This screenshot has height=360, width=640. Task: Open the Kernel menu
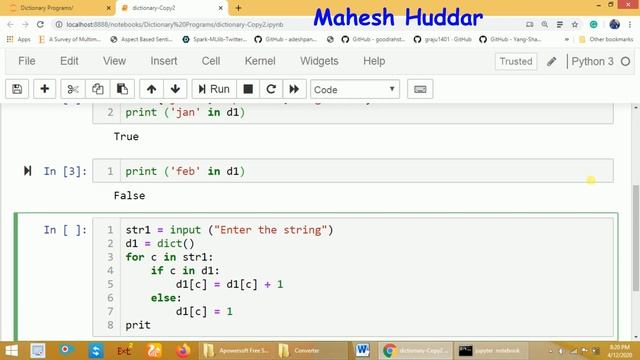(260, 61)
